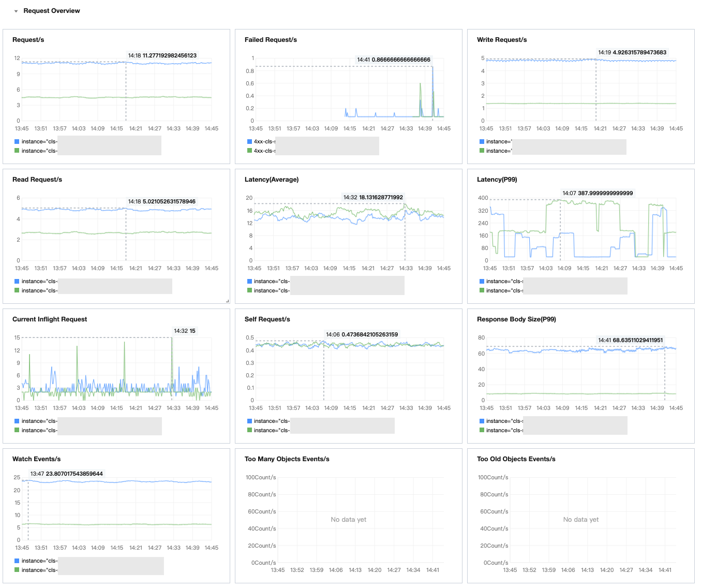Click blue legend icon in Response Body Size(P99)

482,421
